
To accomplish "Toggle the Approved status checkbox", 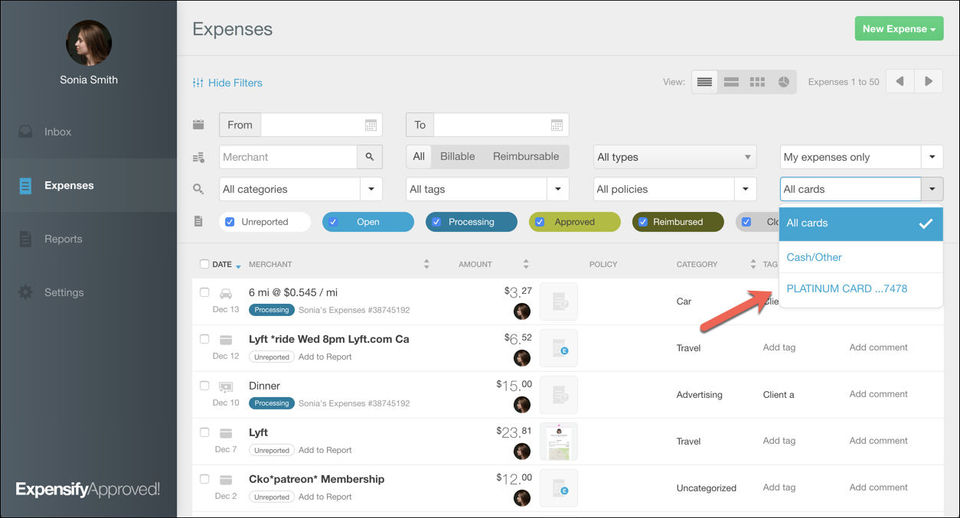I will point(541,222).
